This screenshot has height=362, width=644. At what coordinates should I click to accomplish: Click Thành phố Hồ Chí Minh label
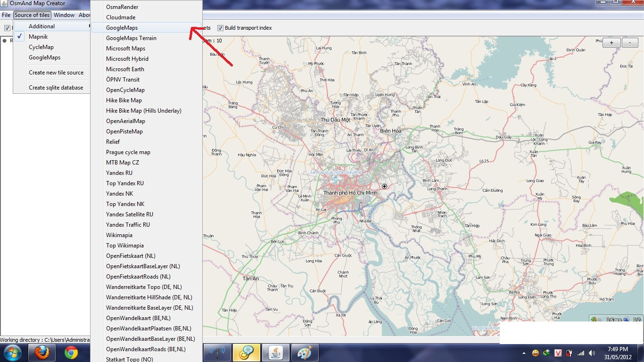(350, 193)
